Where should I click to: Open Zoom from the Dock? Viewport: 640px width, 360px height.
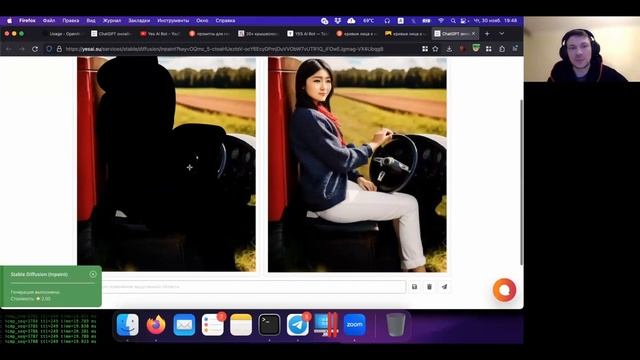354,325
